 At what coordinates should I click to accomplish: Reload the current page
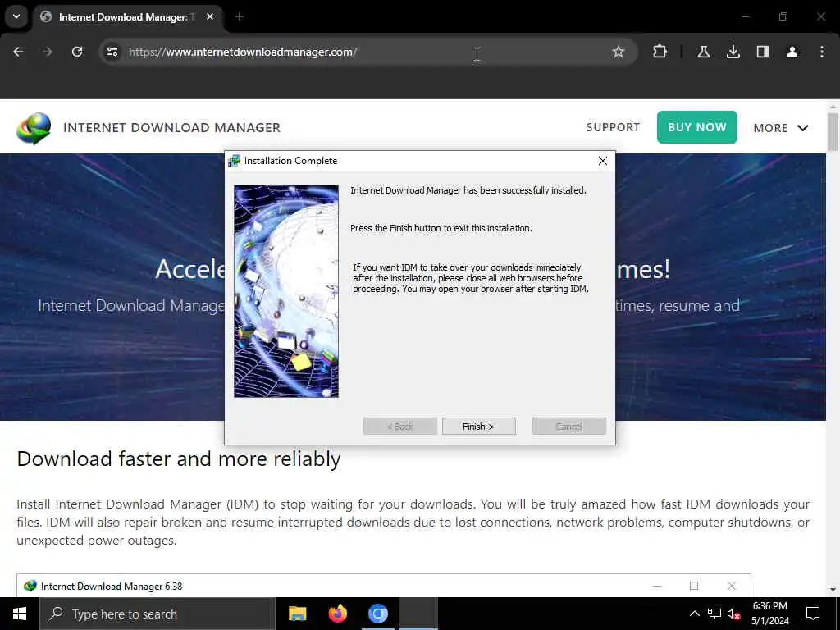pyautogui.click(x=77, y=52)
